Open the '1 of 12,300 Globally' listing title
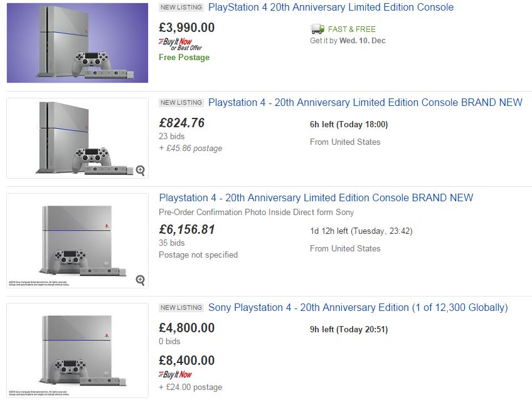 tap(358, 307)
